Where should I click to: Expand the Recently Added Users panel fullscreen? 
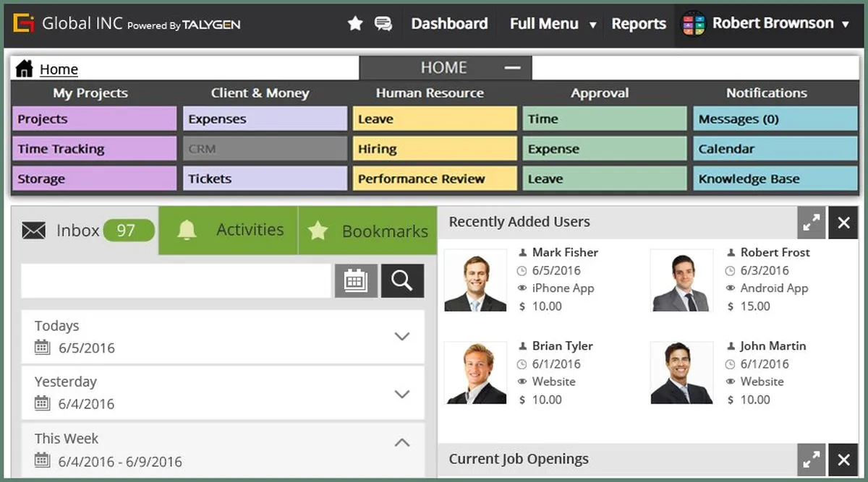pyautogui.click(x=812, y=223)
